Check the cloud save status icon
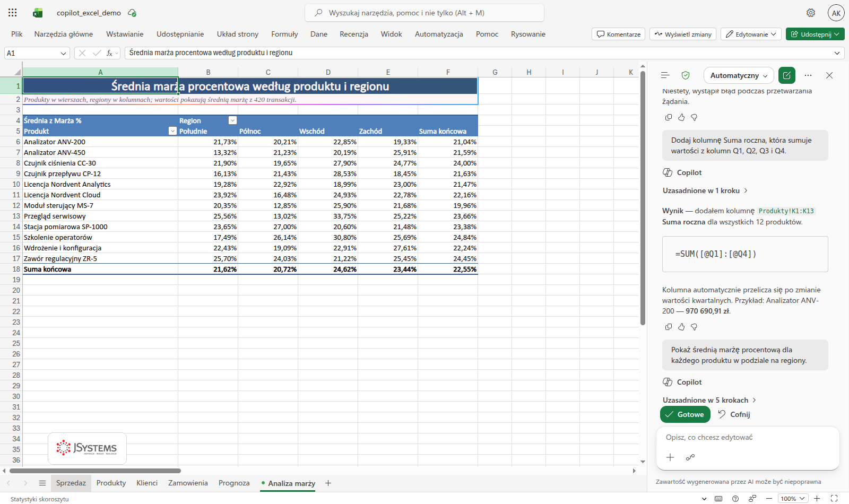 [x=132, y=13]
